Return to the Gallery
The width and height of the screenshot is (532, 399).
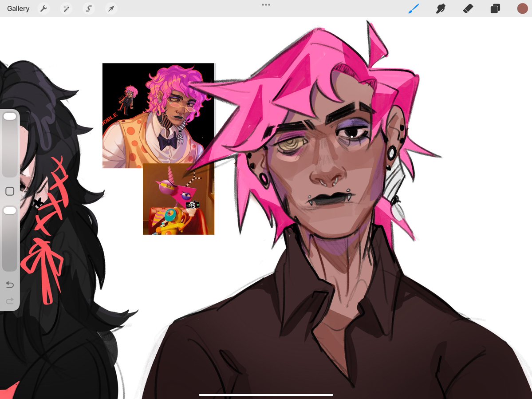(x=18, y=8)
